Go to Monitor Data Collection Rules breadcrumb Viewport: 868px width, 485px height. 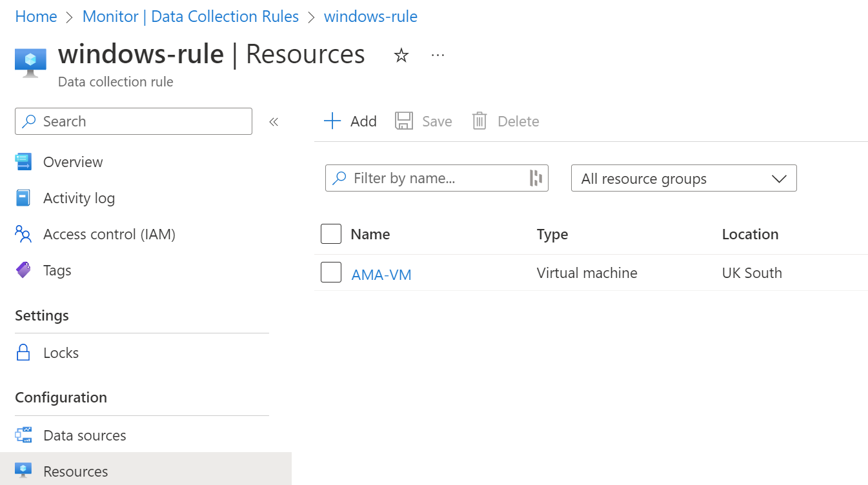(x=190, y=17)
